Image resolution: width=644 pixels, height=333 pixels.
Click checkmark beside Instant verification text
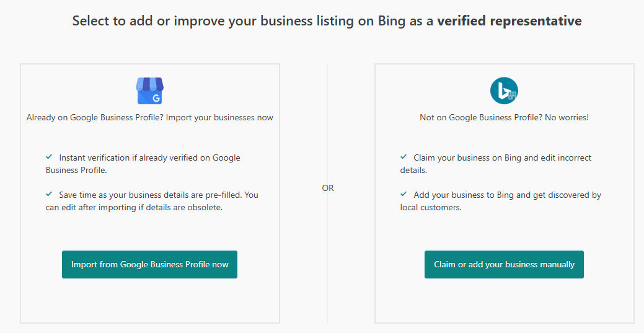49,158
